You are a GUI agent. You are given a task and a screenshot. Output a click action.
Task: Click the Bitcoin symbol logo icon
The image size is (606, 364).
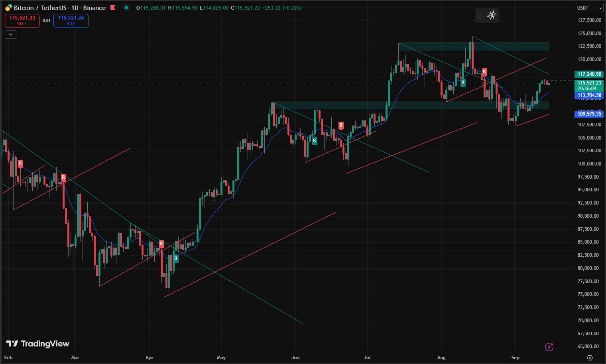(8, 8)
